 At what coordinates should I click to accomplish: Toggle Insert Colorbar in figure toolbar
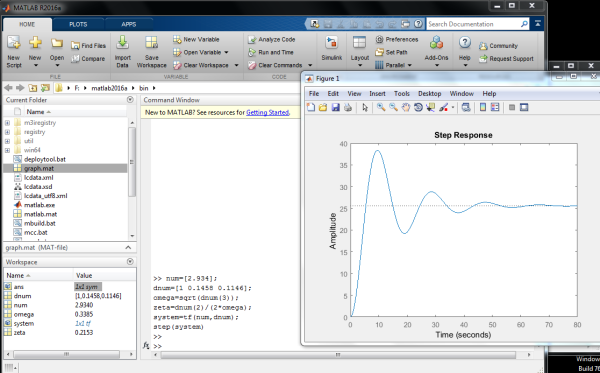tap(483, 108)
